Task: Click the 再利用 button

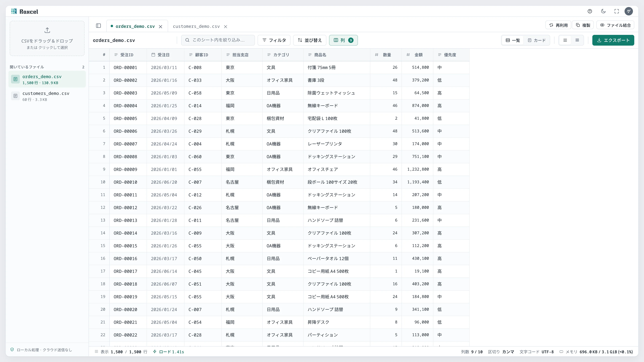Action: pos(558,25)
